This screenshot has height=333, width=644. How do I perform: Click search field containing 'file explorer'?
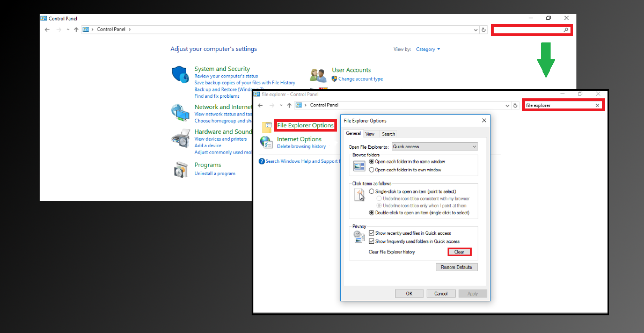pos(563,105)
